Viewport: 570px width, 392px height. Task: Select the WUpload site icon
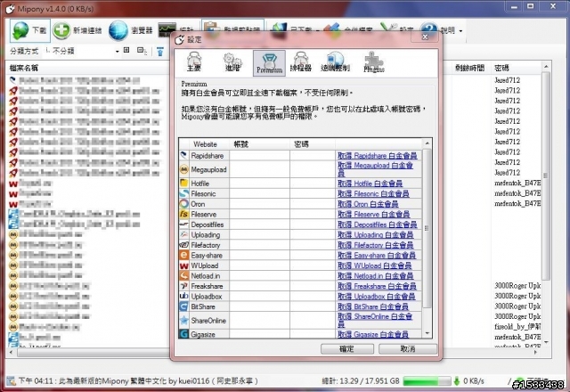[x=184, y=265]
